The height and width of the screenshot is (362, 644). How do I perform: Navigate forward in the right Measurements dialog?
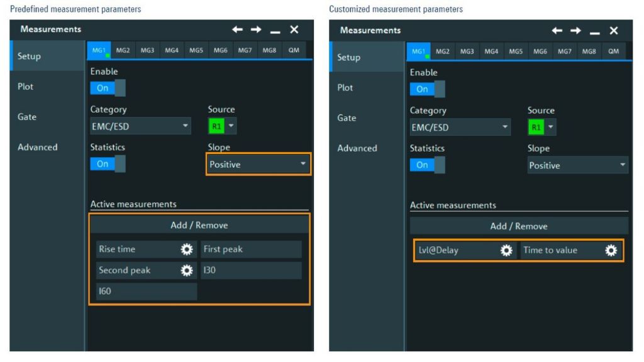click(x=576, y=30)
